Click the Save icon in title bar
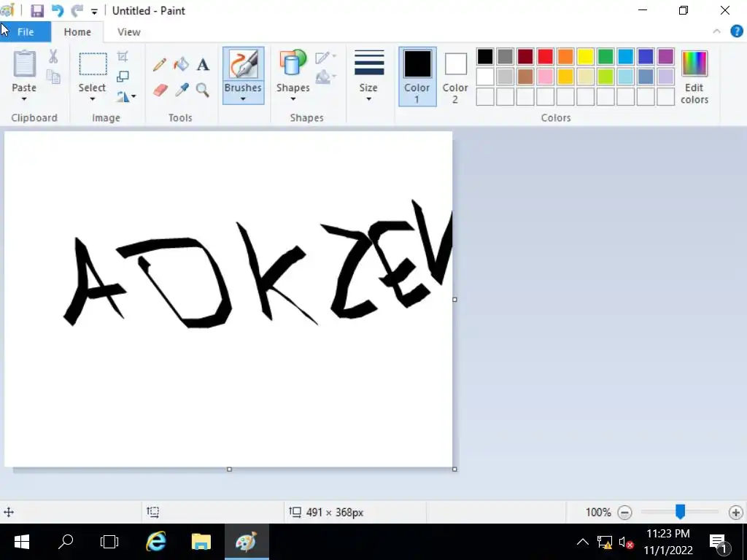747x560 pixels. point(37,10)
